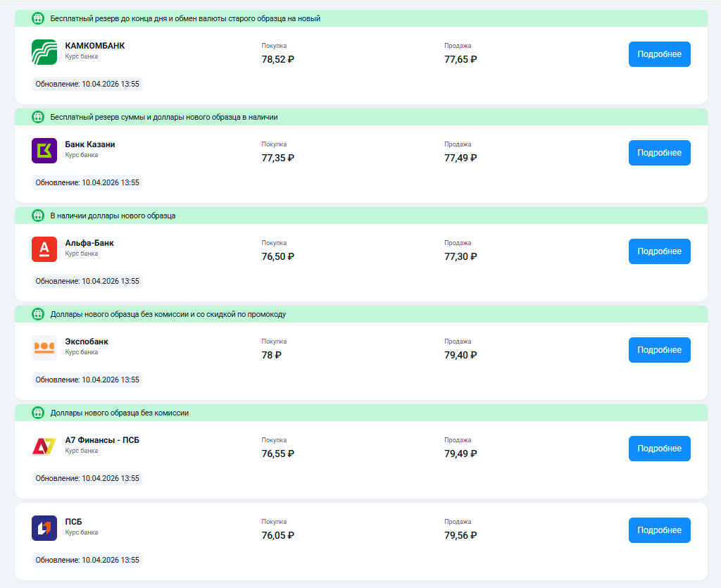Click gift icon in Экспобанк promo banner

tap(38, 314)
